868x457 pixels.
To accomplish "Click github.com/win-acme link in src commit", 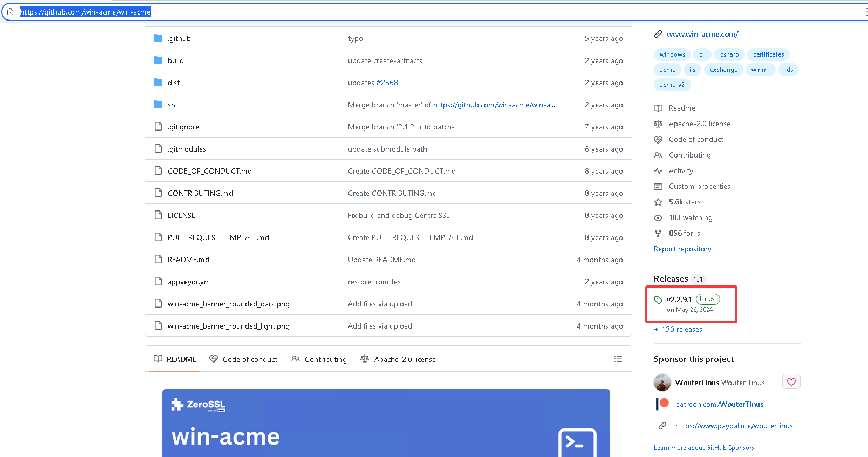I will [494, 105].
